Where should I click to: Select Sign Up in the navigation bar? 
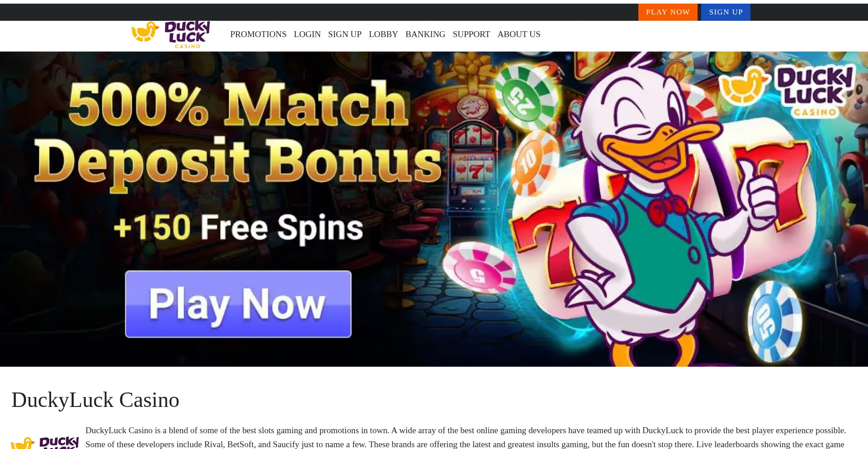point(345,34)
